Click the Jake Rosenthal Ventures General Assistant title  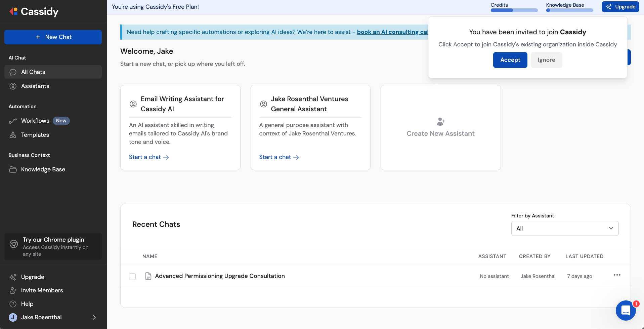(x=309, y=104)
